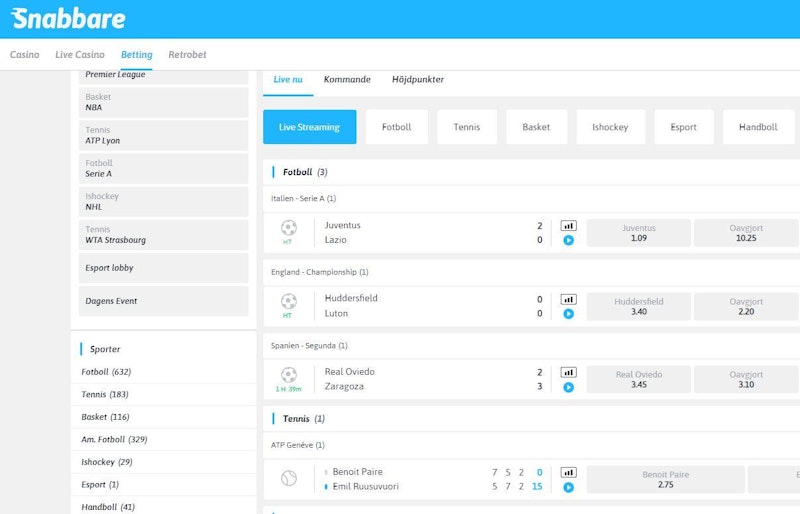800x514 pixels.
Task: Go to Live Casino section
Action: (x=80, y=55)
